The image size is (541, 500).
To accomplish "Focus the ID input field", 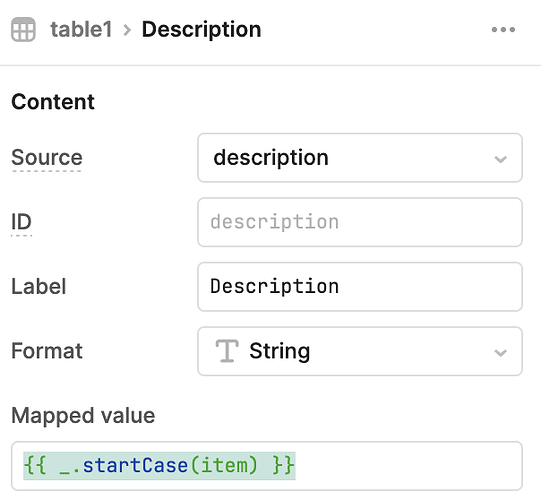I will click(360, 222).
